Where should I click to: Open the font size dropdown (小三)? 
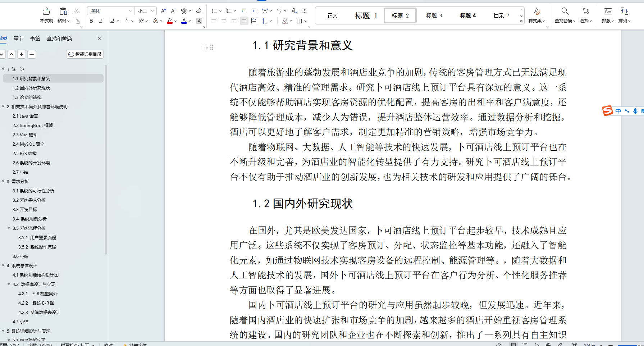click(x=152, y=11)
